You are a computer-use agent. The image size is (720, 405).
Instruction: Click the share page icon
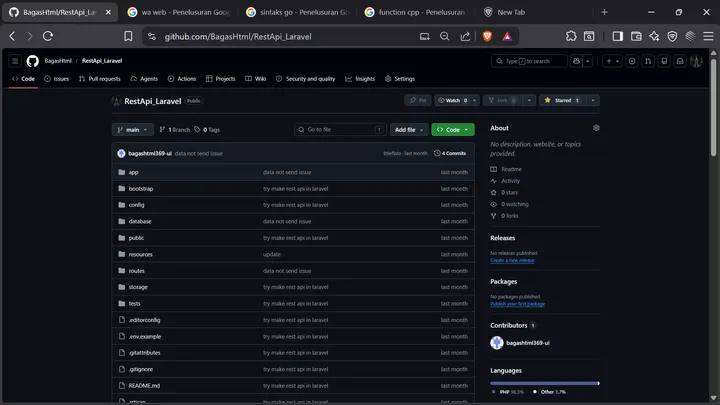point(465,36)
